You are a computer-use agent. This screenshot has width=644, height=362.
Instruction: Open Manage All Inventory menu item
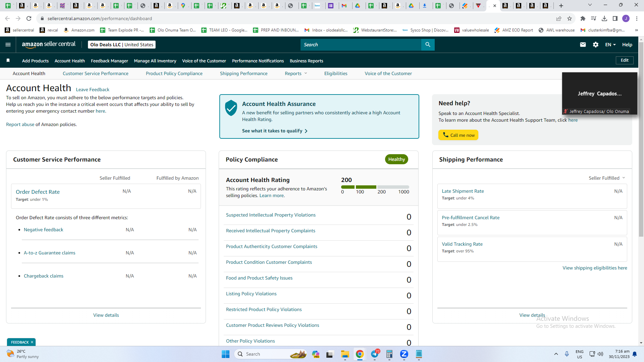[x=155, y=61]
